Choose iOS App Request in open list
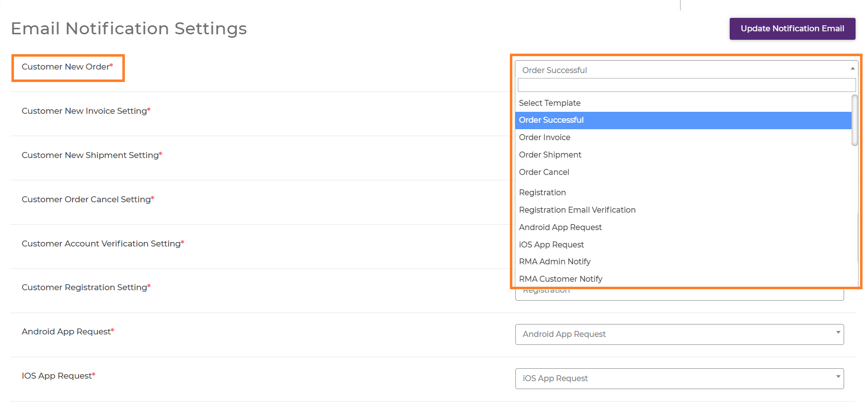 [551, 245]
